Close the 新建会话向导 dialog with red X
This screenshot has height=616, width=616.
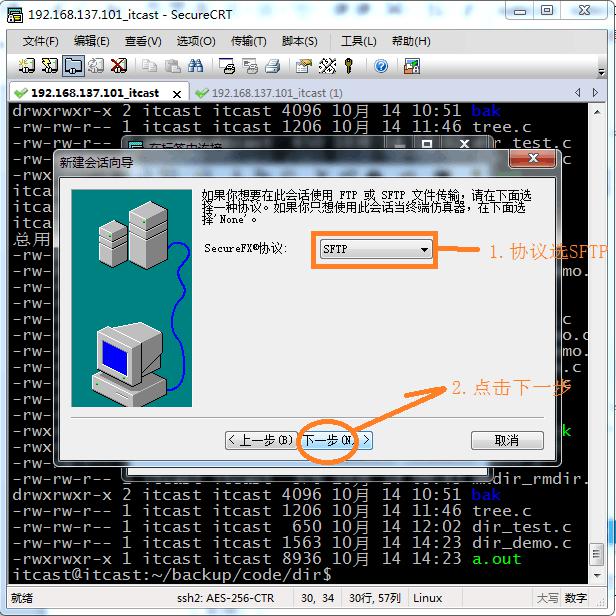click(x=533, y=158)
